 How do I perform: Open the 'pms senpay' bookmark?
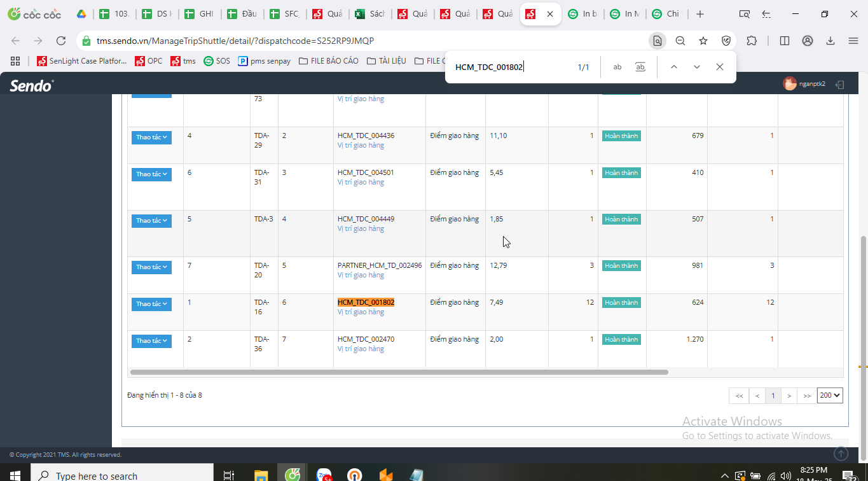264,61
